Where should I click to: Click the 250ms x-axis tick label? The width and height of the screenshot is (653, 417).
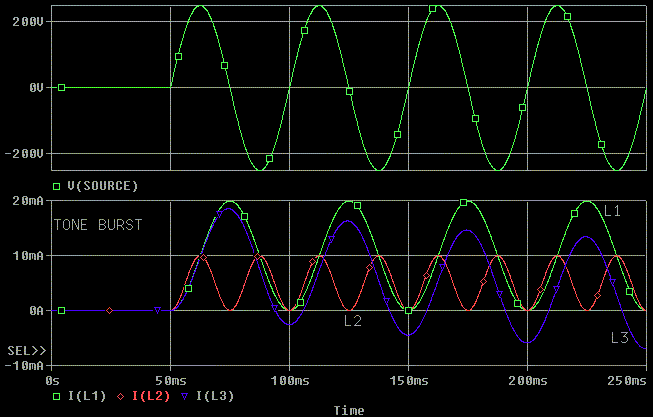[627, 381]
